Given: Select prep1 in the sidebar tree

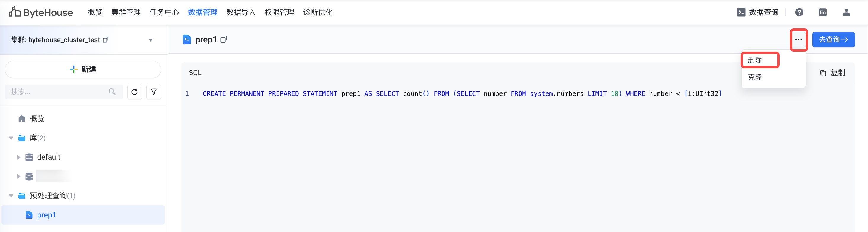Looking at the screenshot, I should coord(83,215).
